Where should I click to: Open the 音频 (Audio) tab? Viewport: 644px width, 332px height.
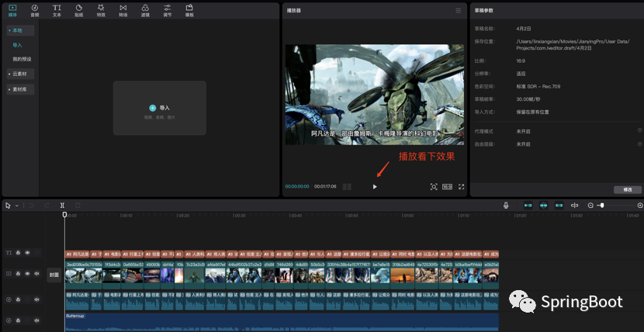35,10
